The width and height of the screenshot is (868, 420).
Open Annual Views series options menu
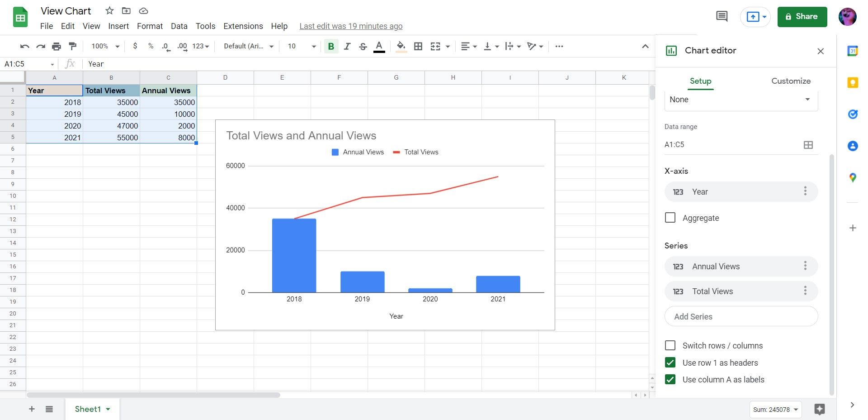point(805,266)
